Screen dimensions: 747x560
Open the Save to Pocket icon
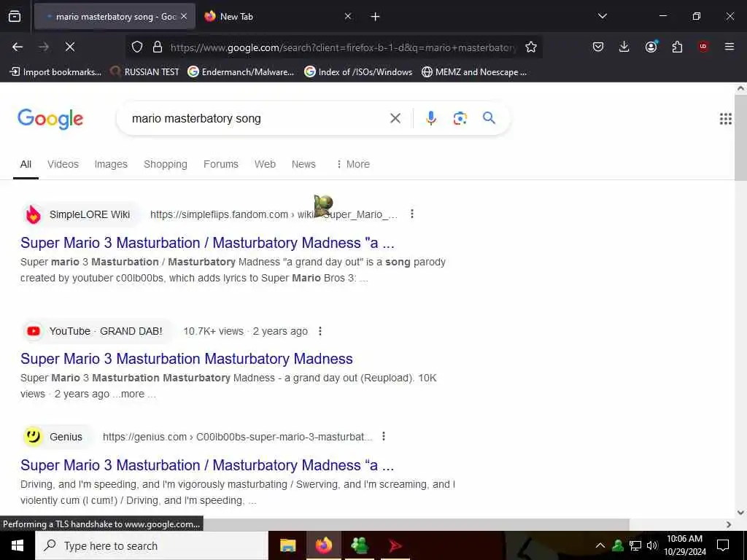click(598, 47)
